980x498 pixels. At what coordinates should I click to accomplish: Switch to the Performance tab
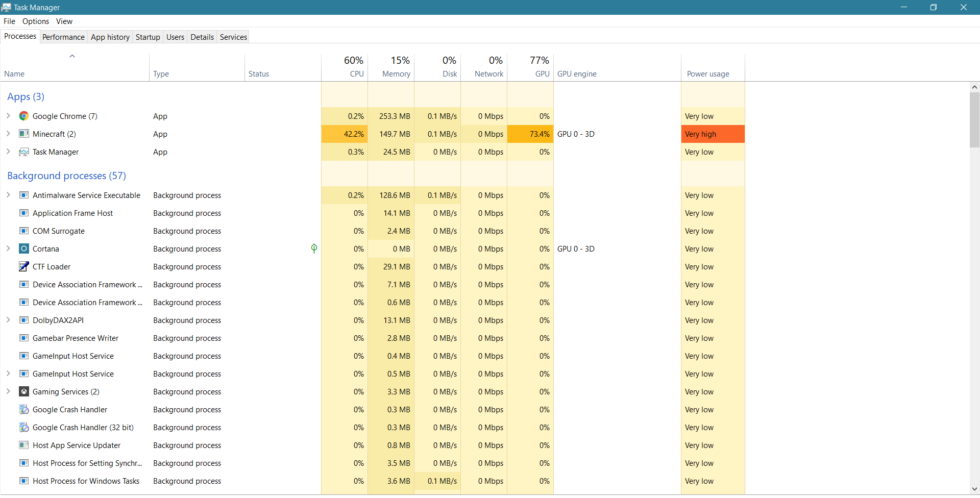[63, 37]
